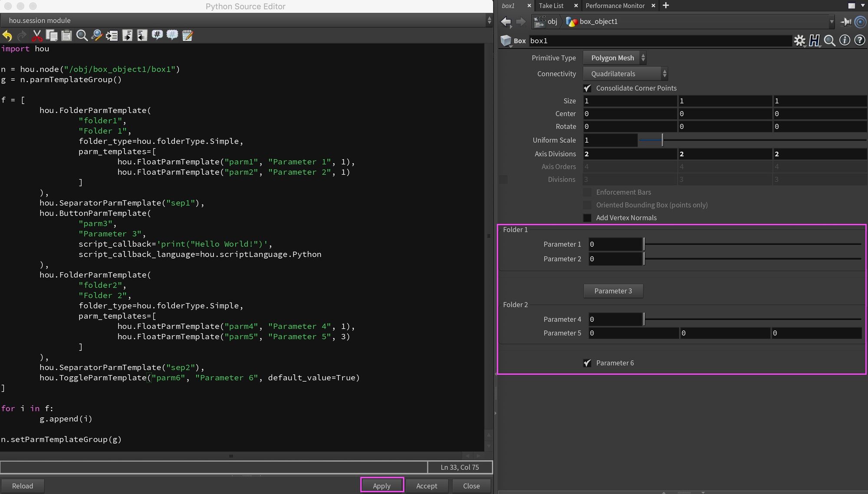This screenshot has height=494, width=868.
Task: Comment out code using the hash icon
Action: (x=157, y=36)
